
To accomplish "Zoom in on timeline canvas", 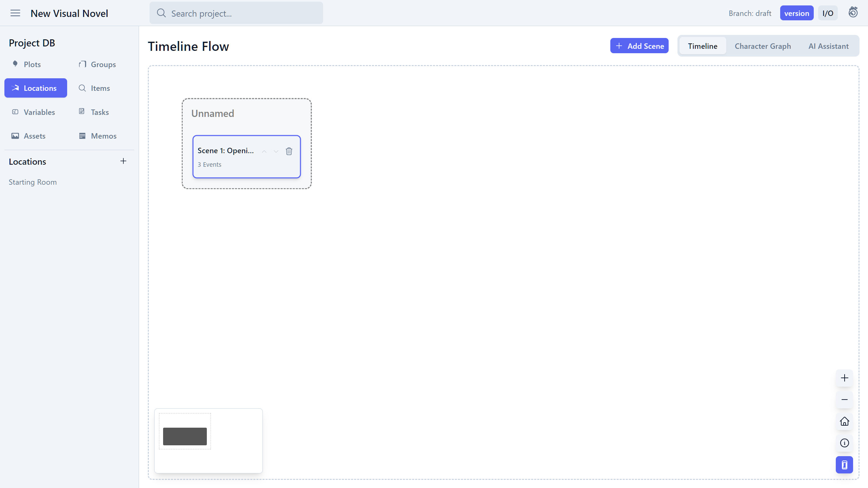I will [844, 378].
